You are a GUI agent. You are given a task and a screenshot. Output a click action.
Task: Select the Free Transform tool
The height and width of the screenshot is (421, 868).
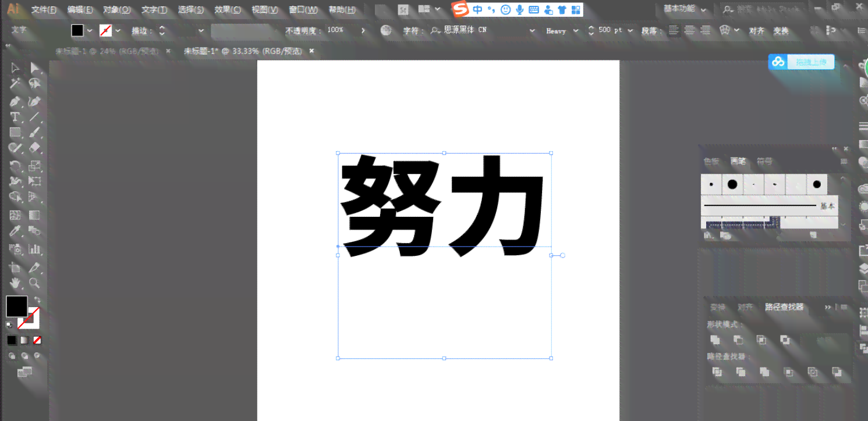(36, 182)
